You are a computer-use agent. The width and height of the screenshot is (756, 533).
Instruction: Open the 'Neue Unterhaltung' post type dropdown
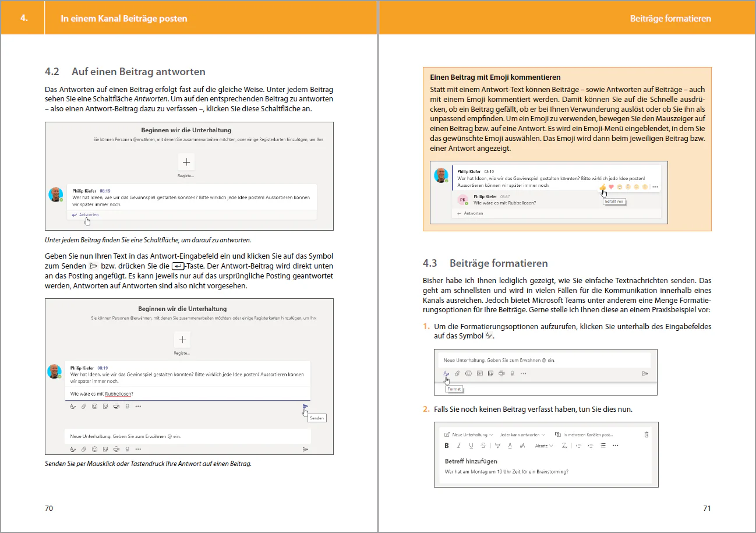click(x=468, y=435)
